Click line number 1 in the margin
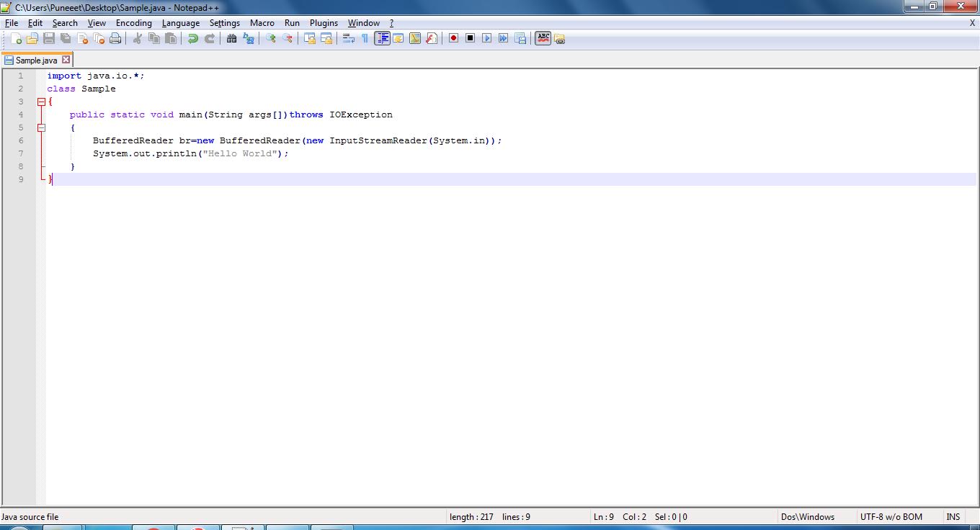The width and height of the screenshot is (980, 530). click(x=20, y=76)
